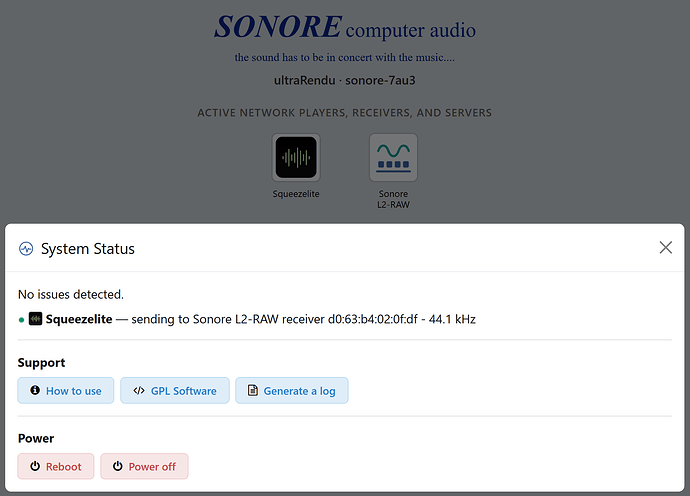Viewport: 690px width, 496px height.
Task: Click the 'Support' section heading
Action: point(41,363)
